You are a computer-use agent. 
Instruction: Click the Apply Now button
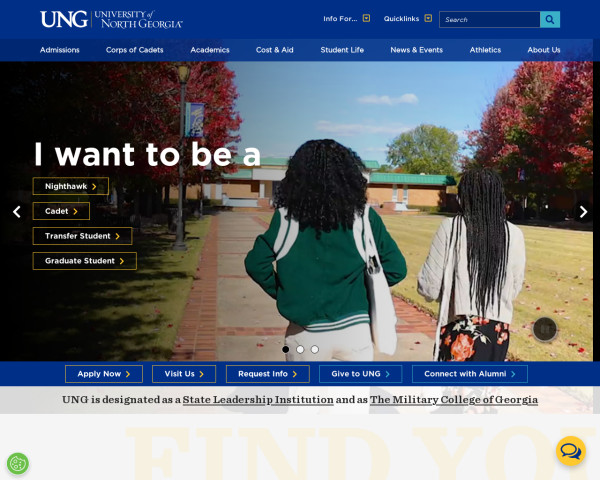click(x=104, y=374)
